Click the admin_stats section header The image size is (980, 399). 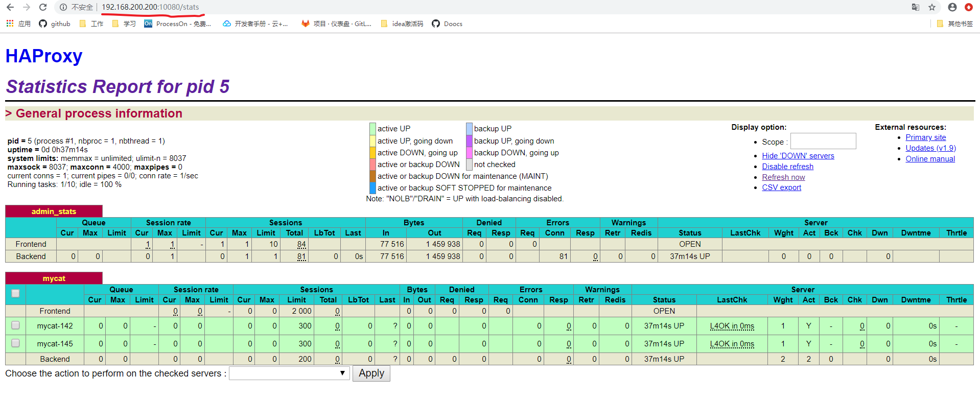click(54, 211)
